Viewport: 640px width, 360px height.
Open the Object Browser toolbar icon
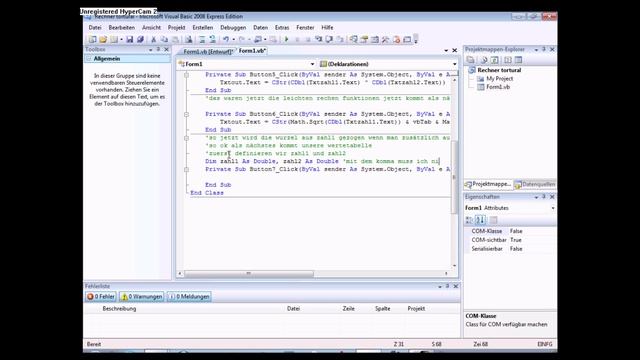[375, 40]
